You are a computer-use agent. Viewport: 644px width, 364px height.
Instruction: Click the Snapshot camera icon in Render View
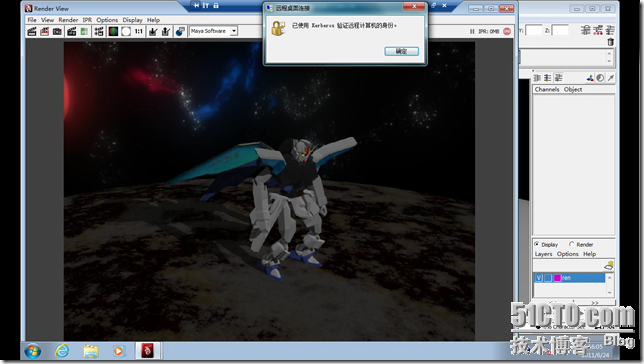coord(57,31)
